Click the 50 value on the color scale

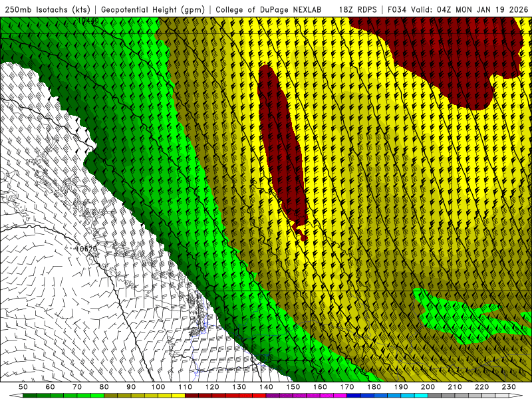click(x=23, y=387)
